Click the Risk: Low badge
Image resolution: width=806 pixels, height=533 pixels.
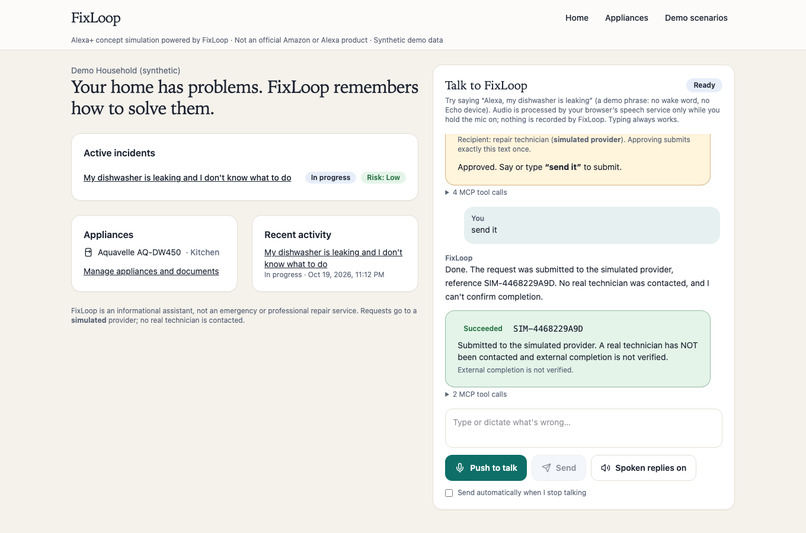383,177
